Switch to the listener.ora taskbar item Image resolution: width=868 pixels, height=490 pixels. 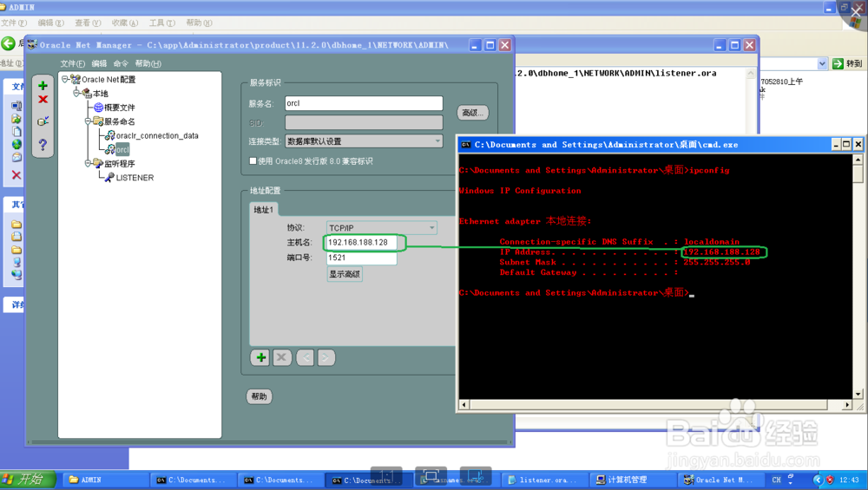[x=545, y=480]
